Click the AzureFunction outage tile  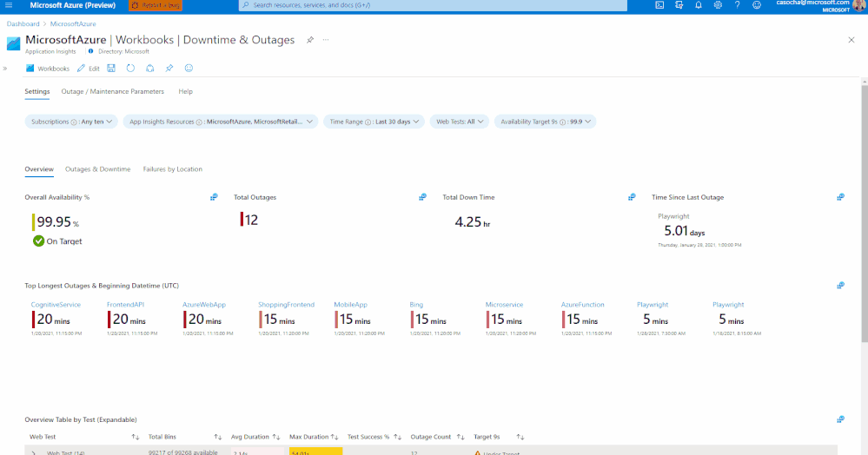click(586, 320)
